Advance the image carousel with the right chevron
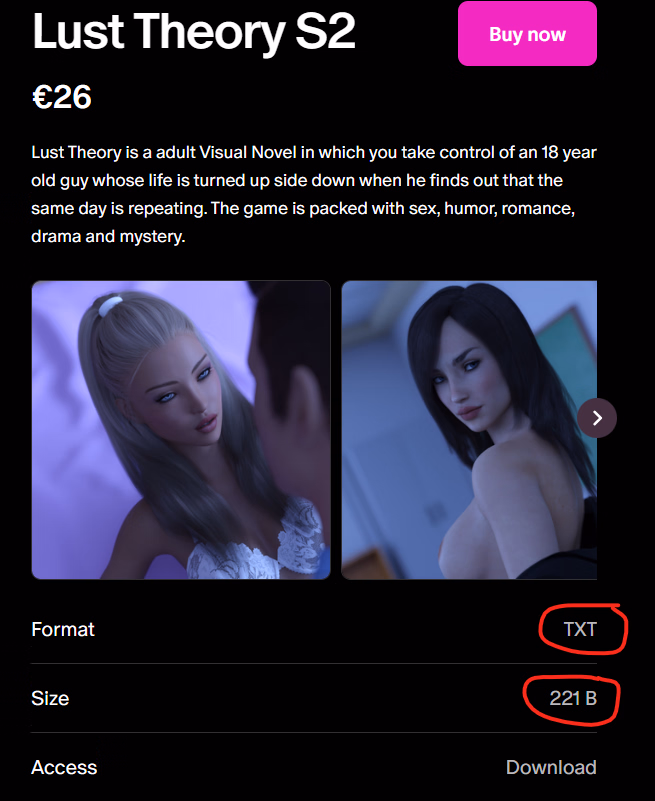 point(597,418)
